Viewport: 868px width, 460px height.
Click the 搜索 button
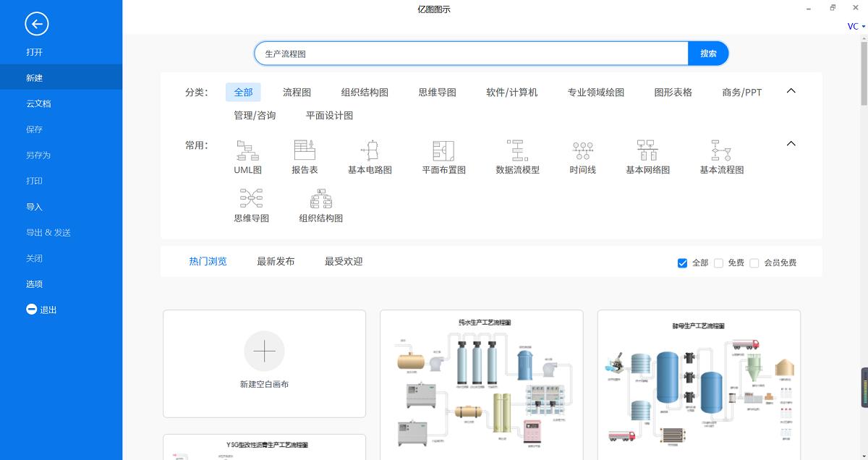click(x=708, y=53)
